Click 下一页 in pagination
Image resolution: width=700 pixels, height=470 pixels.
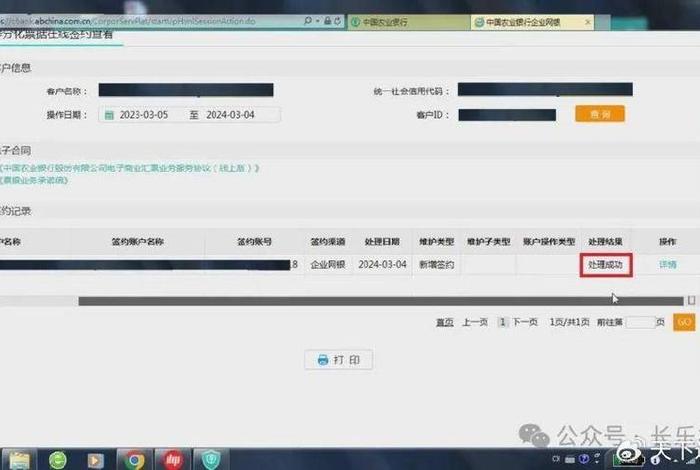click(x=525, y=322)
